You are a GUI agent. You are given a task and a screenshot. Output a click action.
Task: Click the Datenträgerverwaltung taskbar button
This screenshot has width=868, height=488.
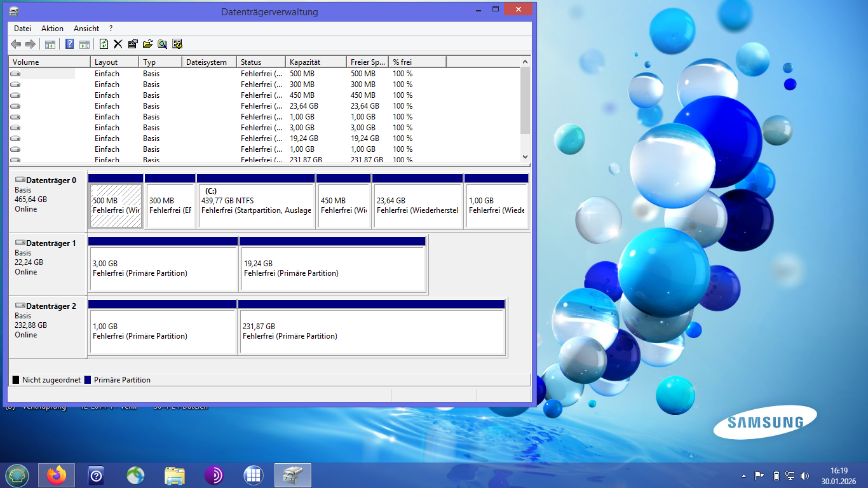[293, 475]
